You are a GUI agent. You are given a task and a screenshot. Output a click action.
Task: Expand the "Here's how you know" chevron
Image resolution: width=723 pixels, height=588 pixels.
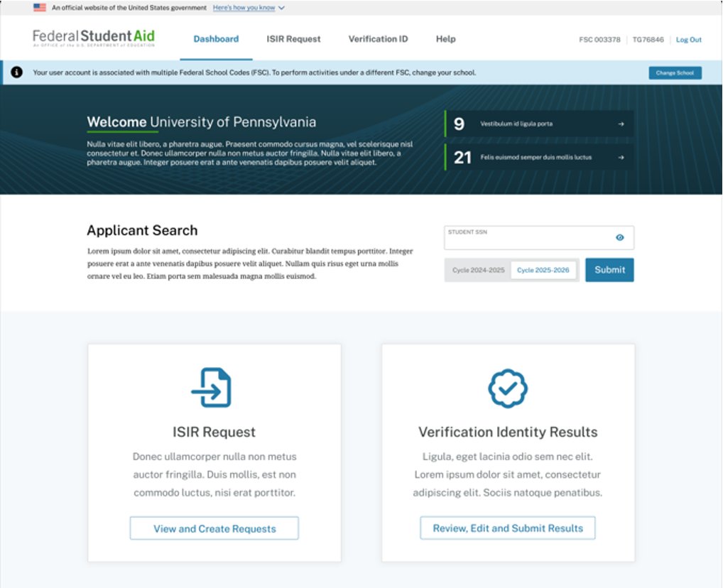tap(281, 8)
